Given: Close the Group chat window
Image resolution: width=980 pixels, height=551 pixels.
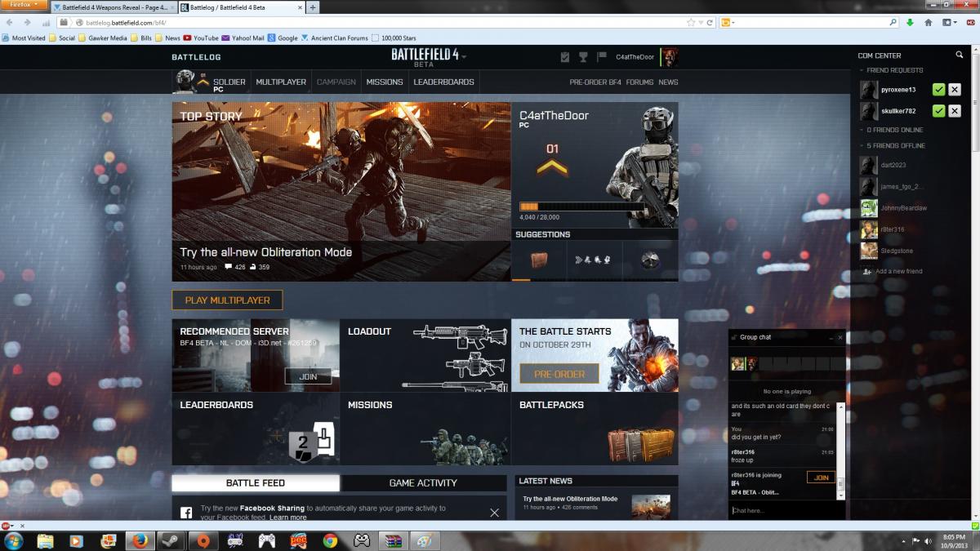Looking at the screenshot, I should 840,337.
